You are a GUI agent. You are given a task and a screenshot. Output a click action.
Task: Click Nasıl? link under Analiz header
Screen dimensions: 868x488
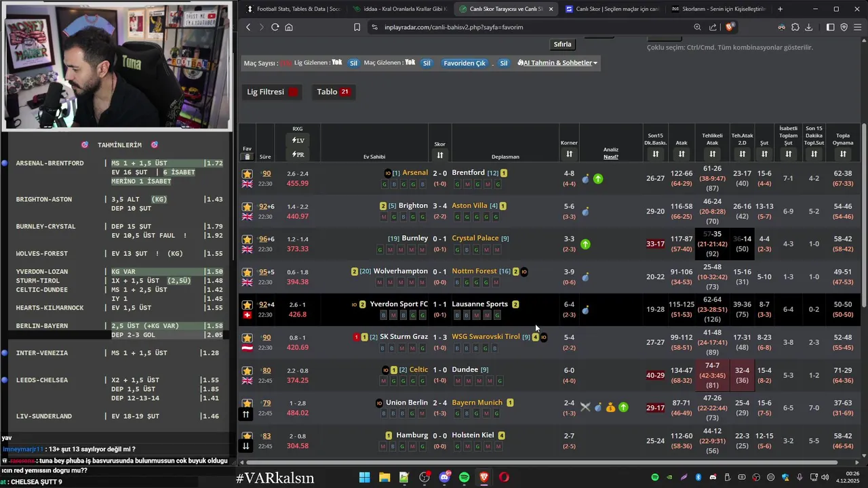pyautogui.click(x=610, y=157)
